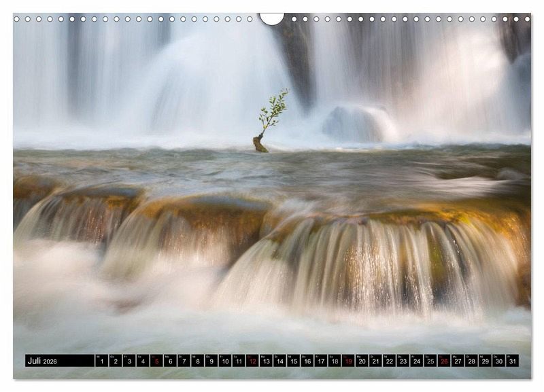
Task: Click day 8 in the date row
Action: point(197,361)
